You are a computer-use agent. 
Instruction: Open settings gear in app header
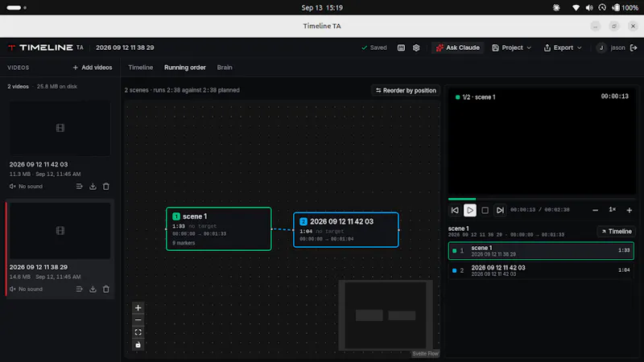click(416, 47)
